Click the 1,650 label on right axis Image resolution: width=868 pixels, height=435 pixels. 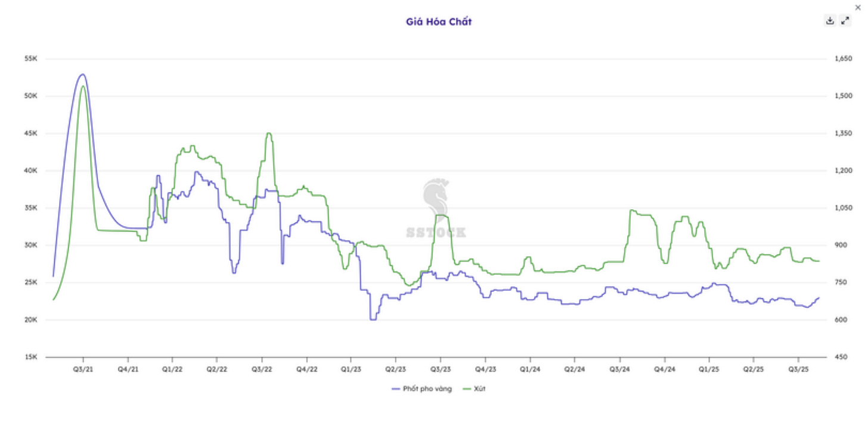tap(843, 59)
